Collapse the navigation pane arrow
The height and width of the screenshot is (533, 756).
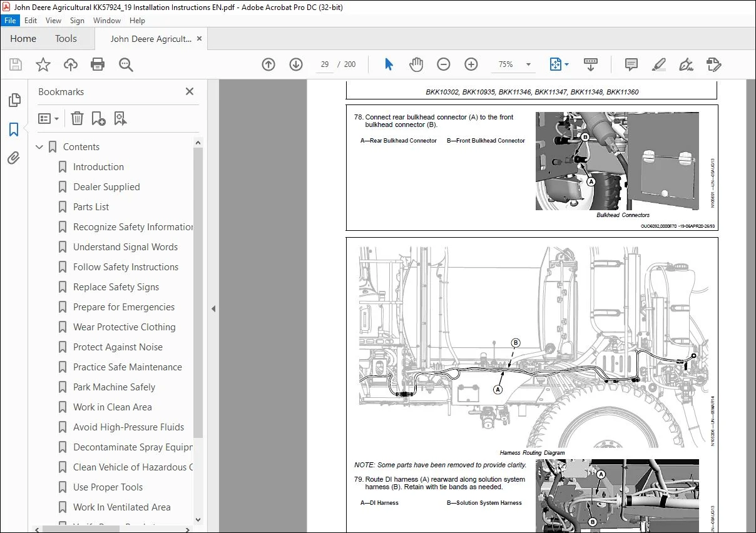pos(213,308)
